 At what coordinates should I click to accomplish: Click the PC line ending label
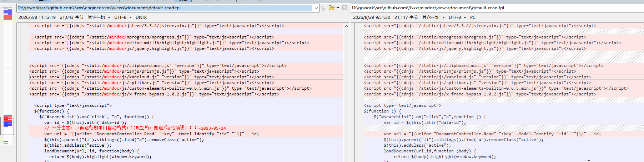[x=473, y=17]
